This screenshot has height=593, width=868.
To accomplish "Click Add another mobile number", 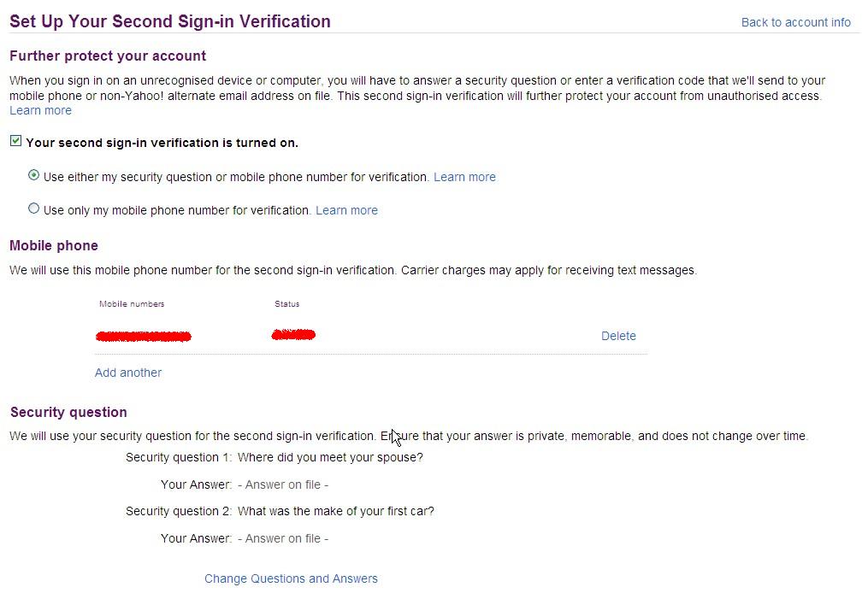I will (x=128, y=373).
